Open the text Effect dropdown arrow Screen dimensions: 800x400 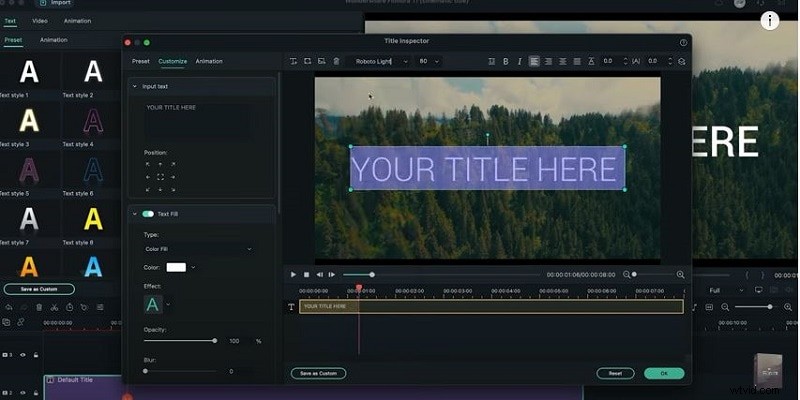(x=168, y=304)
